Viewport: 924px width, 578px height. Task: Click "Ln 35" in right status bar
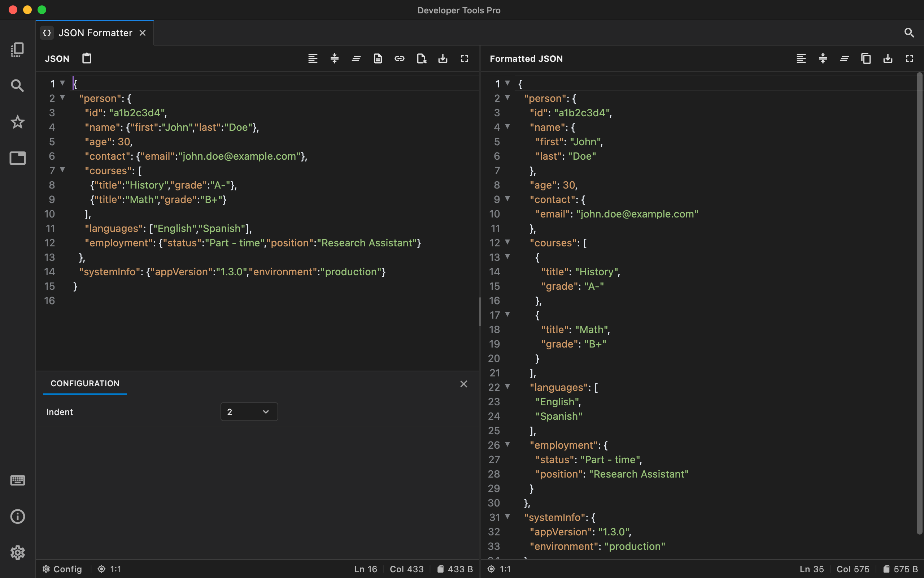coord(812,569)
